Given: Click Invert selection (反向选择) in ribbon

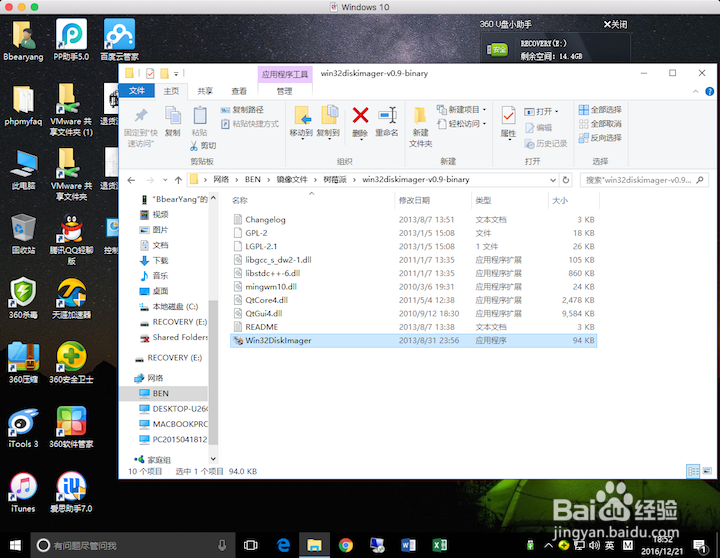Looking at the screenshot, I should pyautogui.click(x=600, y=138).
